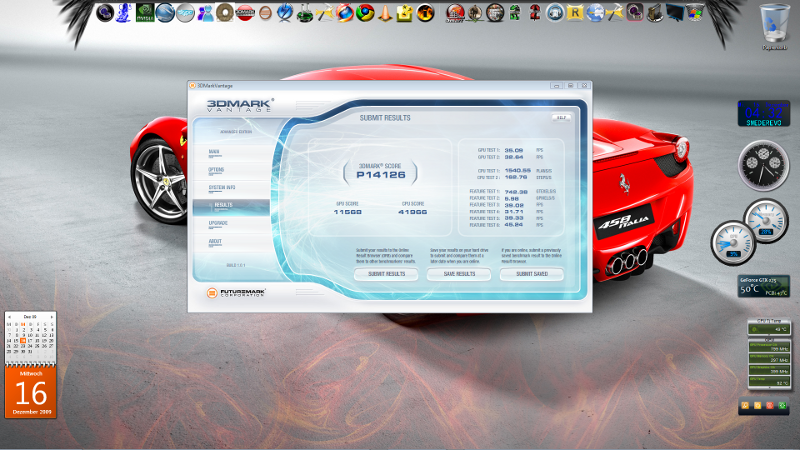
Task: Click the Submit Saved button
Action: pyautogui.click(x=532, y=274)
